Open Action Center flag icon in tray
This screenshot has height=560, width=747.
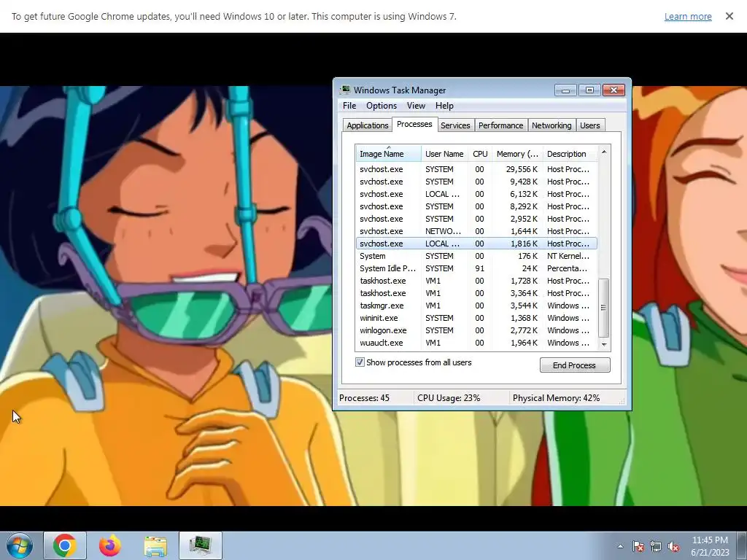coord(638,546)
